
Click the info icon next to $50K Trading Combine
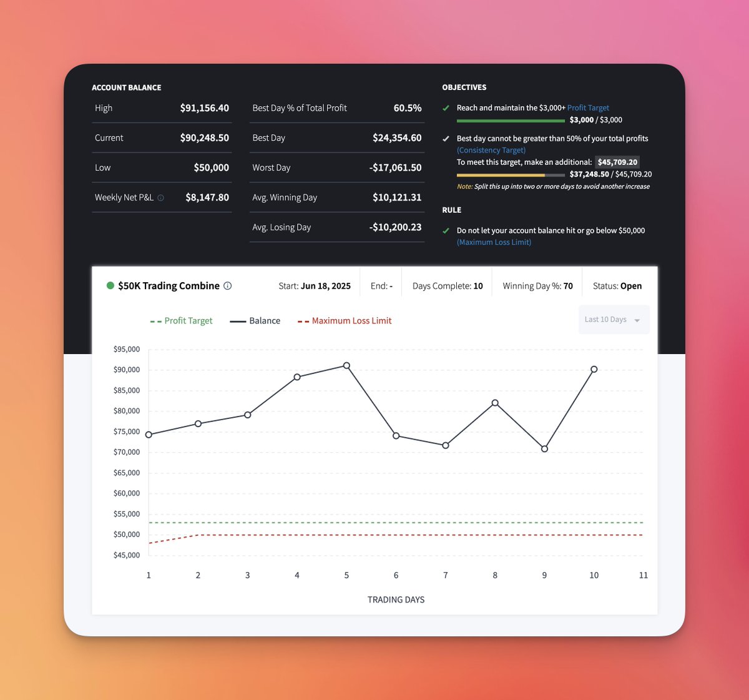[x=228, y=286]
